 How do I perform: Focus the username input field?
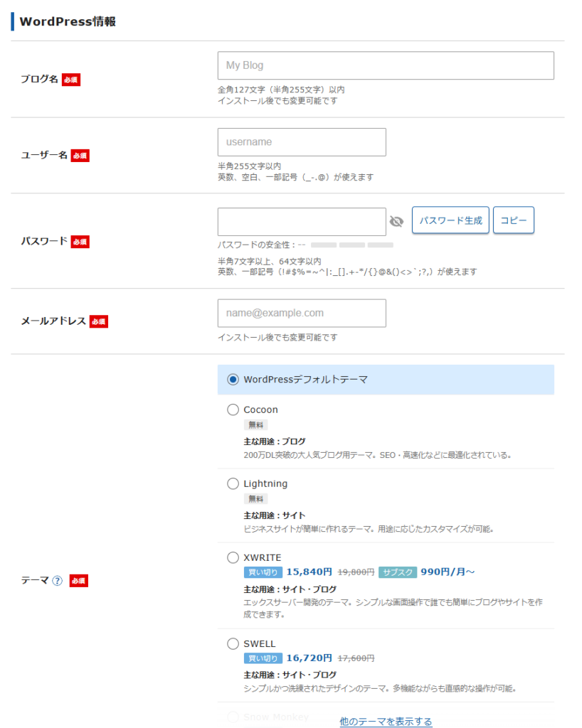click(302, 142)
